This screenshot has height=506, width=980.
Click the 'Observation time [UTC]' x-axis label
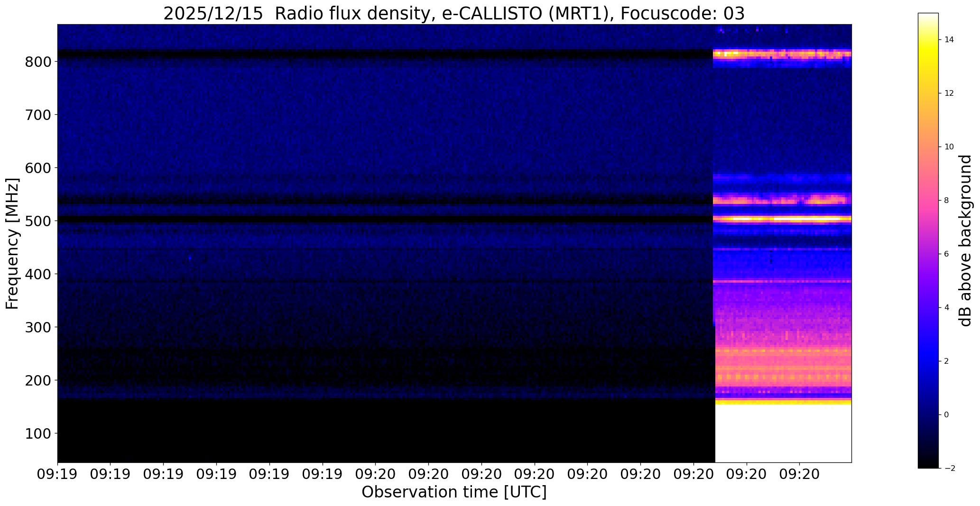click(x=454, y=492)
